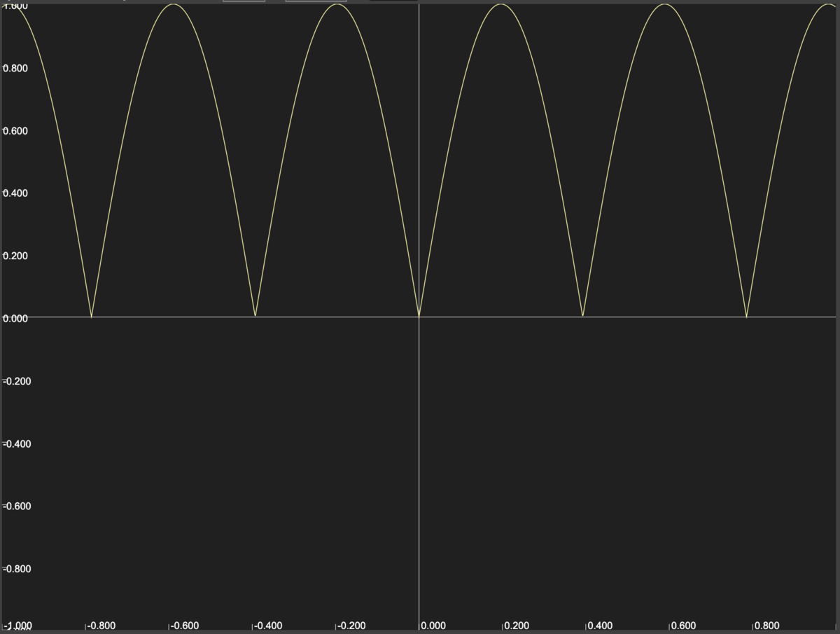Click the 0.200 label on the horizontal axis
Viewport: 840px width, 634px height.
tap(517, 626)
